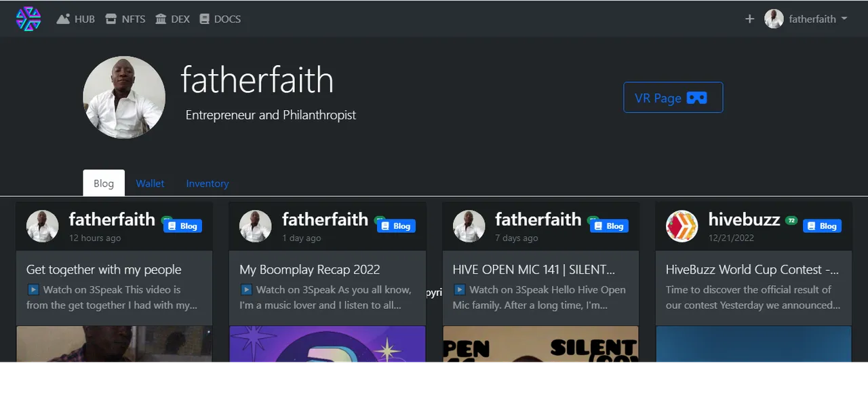868x406 pixels.
Task: Click the HUB mountain icon
Action: coord(64,19)
